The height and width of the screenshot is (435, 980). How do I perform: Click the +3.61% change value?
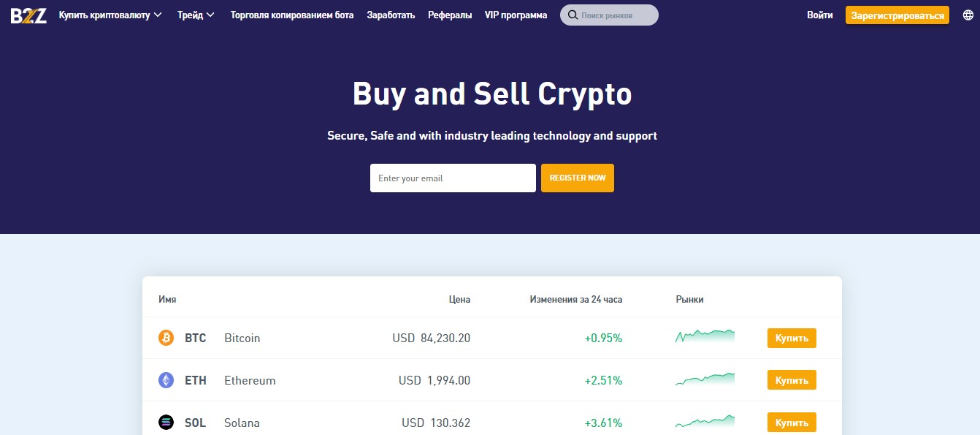pyautogui.click(x=603, y=423)
